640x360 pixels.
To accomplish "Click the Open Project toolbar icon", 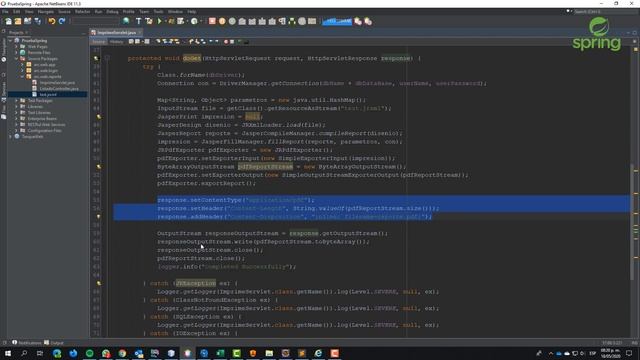I will coord(28,21).
